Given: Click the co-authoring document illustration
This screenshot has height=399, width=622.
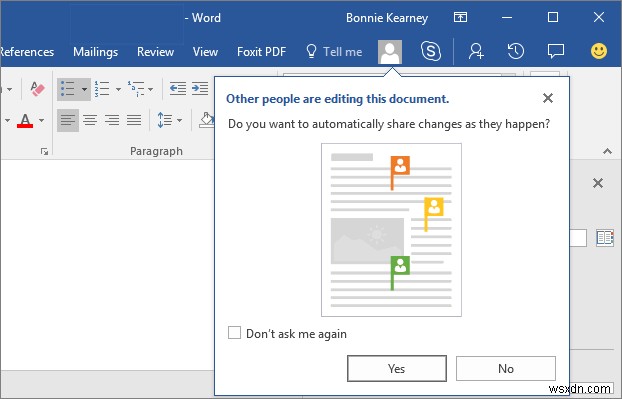Looking at the screenshot, I should pos(391,230).
